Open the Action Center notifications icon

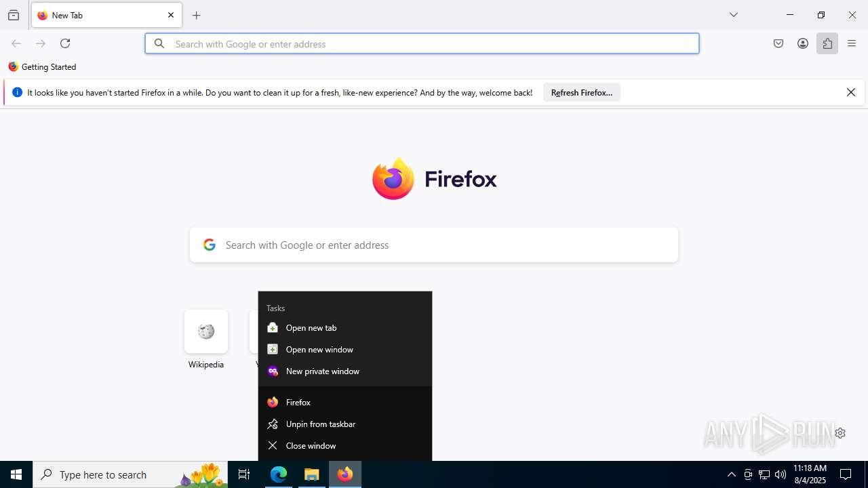(846, 474)
